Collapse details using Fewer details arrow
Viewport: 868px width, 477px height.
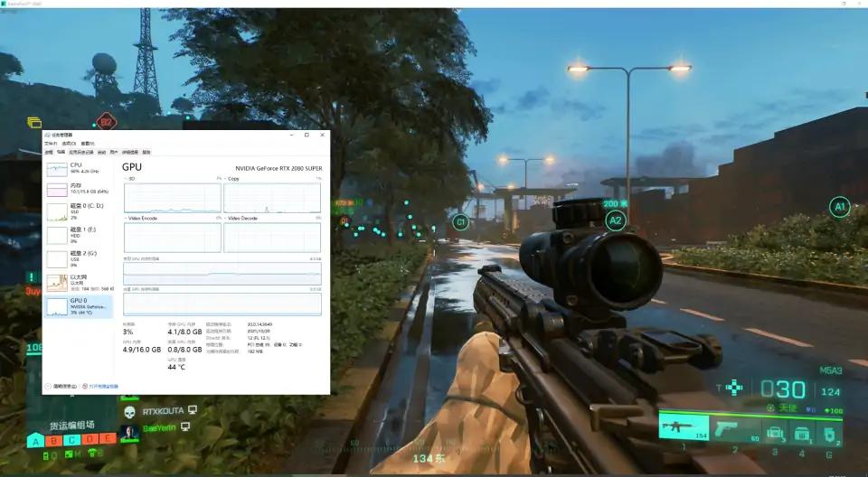point(49,387)
